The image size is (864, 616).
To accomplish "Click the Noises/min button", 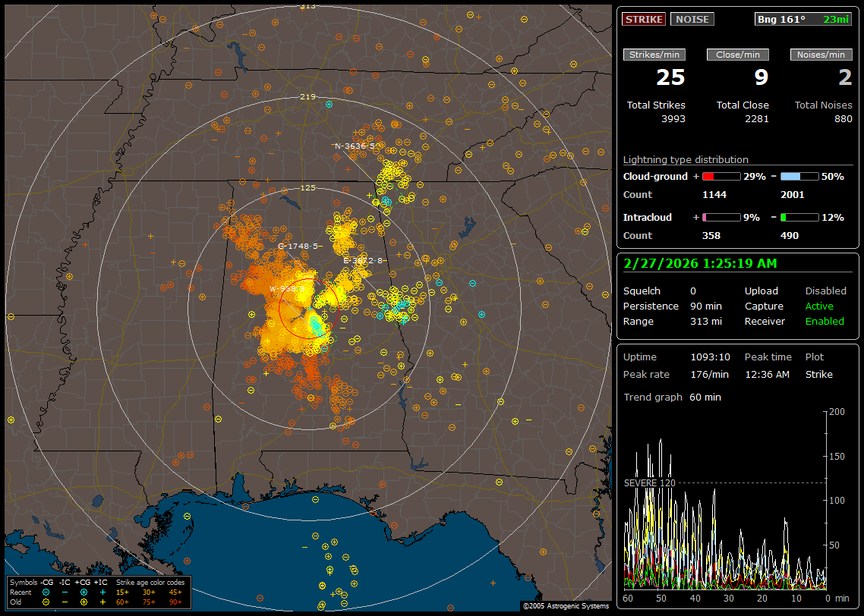I will [x=821, y=55].
